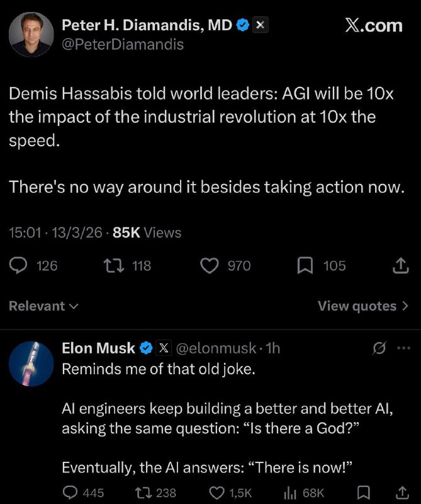
Task: Share Elon Musk's reply
Action: [400, 492]
